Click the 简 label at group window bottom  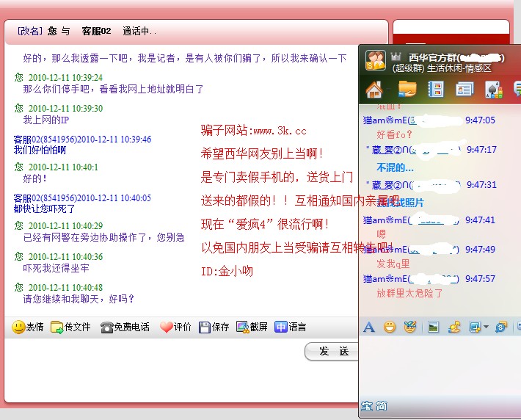pyautogui.click(x=382, y=406)
